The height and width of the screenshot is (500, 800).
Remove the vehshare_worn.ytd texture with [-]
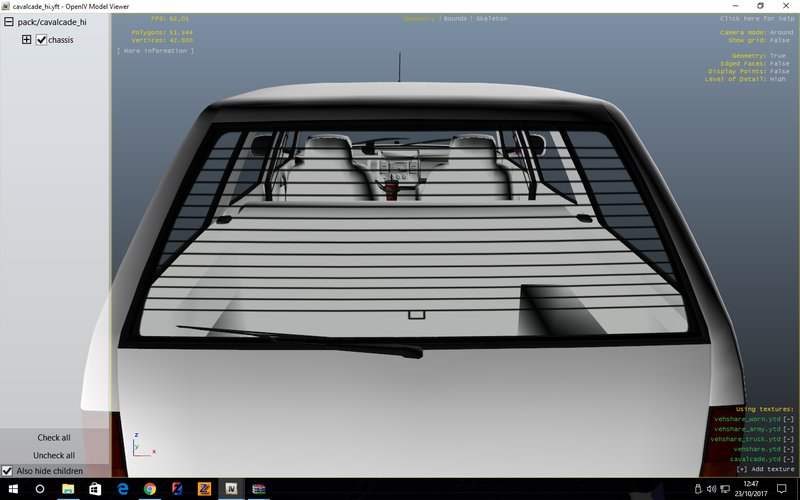(788, 419)
